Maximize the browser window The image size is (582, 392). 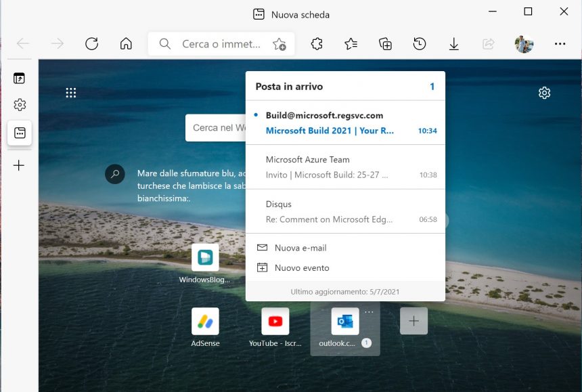(528, 12)
